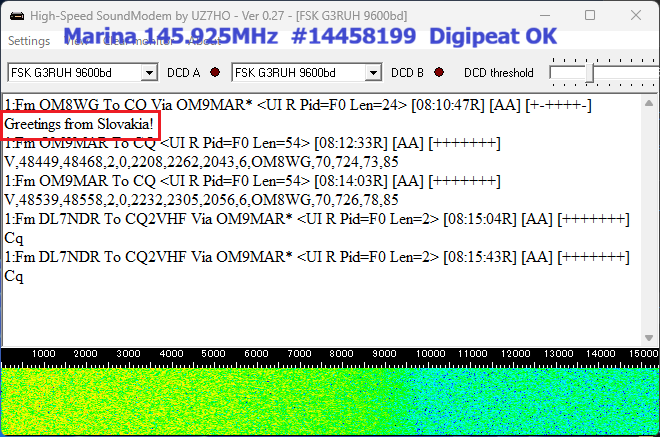Click the OM9MAR packet header at 08:12:33
Screen dimensions: 660x437
pos(252,143)
